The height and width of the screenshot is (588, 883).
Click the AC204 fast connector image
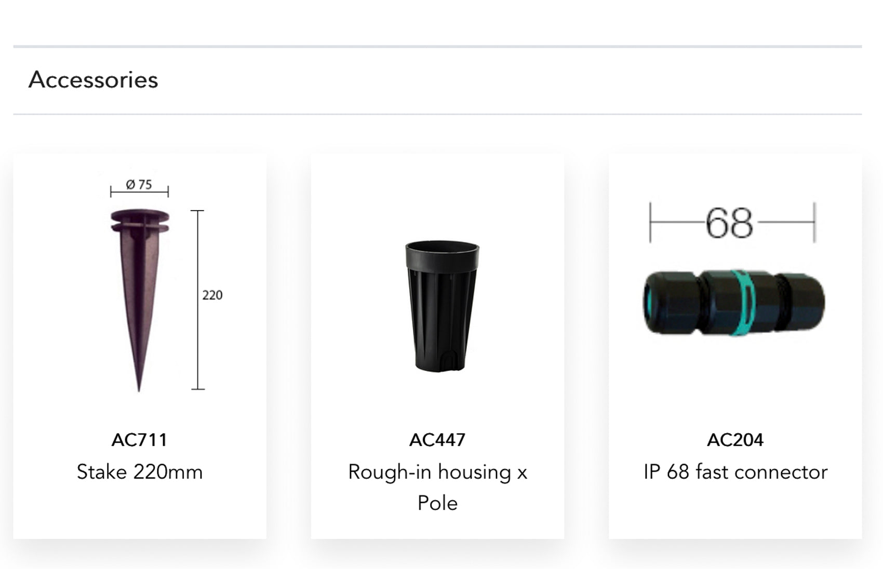pyautogui.click(x=734, y=303)
